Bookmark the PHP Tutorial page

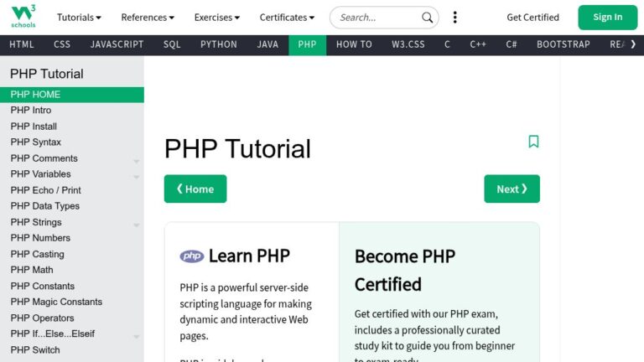click(x=533, y=142)
